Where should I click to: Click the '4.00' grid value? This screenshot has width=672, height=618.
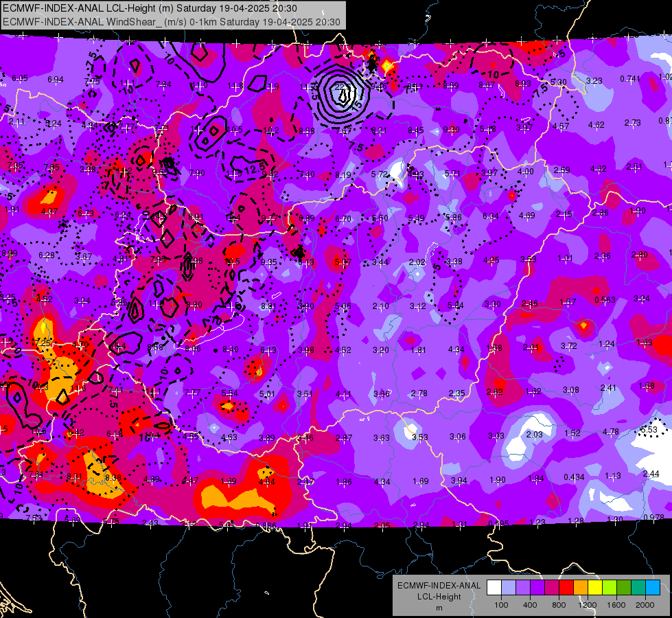click(525, 172)
